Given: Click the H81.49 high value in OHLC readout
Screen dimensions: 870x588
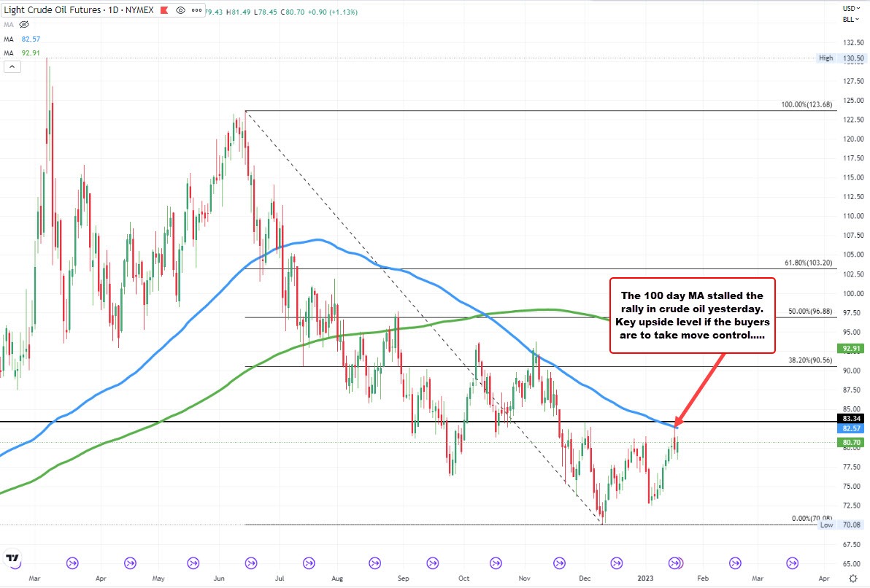Looking at the screenshot, I should (x=239, y=12).
